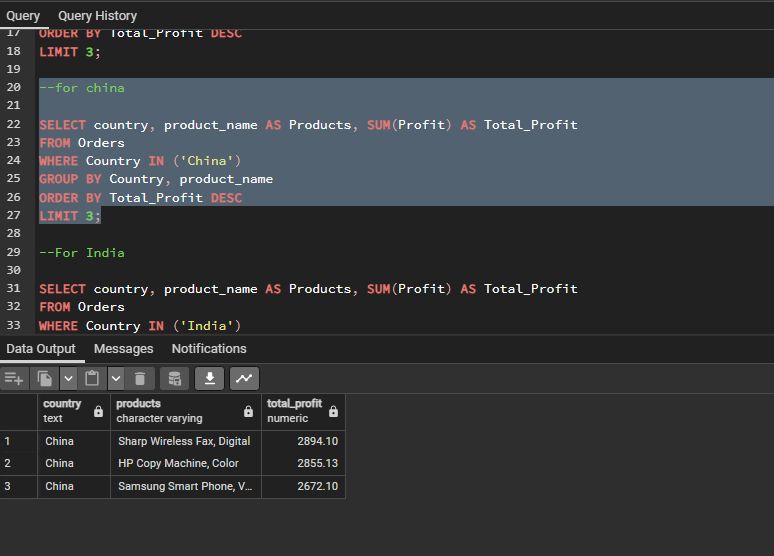Select the products column header
This screenshot has height=556, width=774.
pos(186,411)
